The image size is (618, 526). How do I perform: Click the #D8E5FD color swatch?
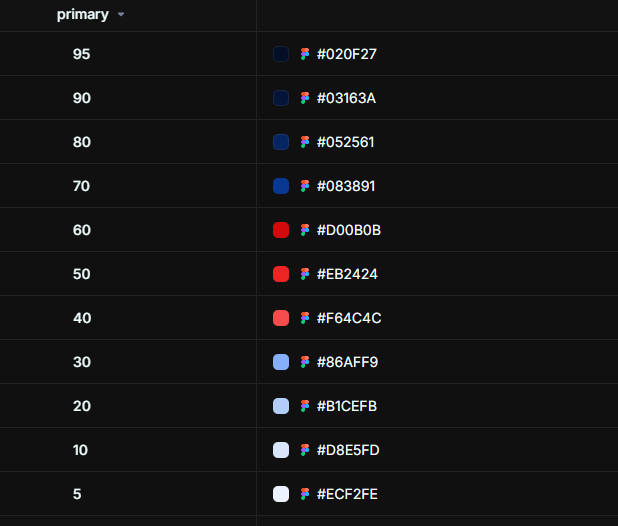pos(281,450)
